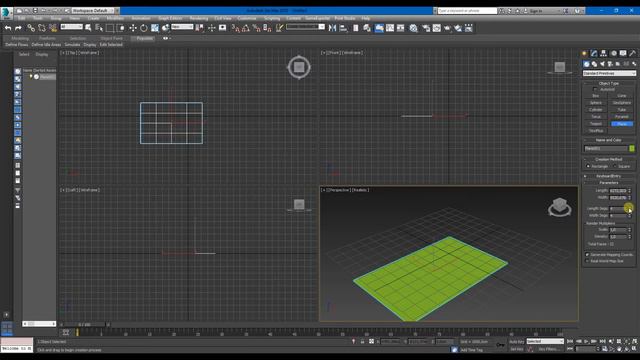
Task: Select the Select and Link tool
Action: point(31,28)
